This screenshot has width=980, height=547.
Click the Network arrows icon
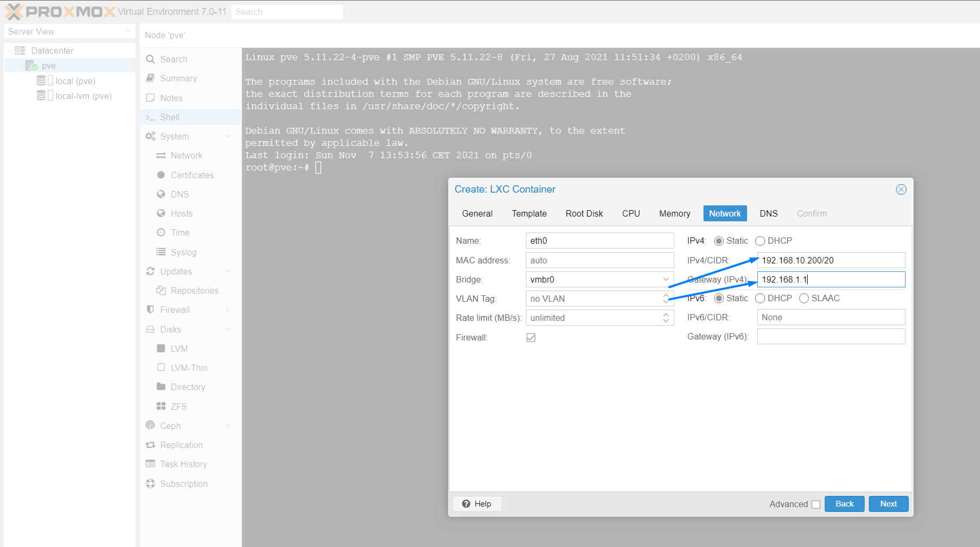click(x=161, y=155)
